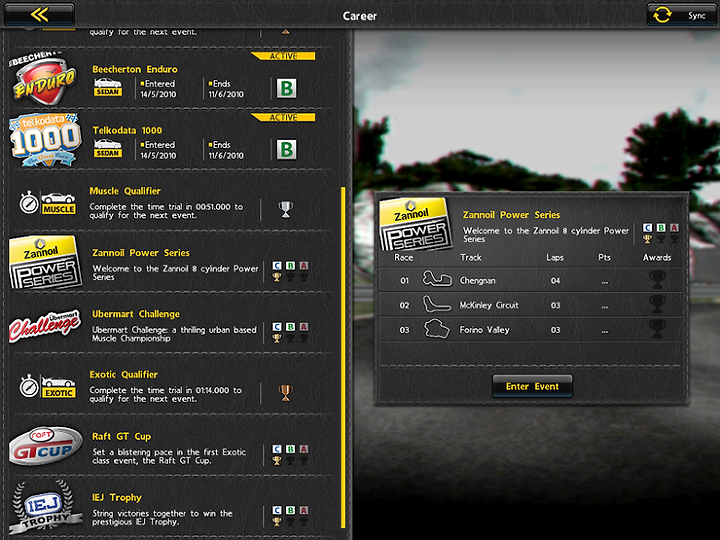The image size is (720, 540).
Task: Click the Sync button
Action: point(681,15)
